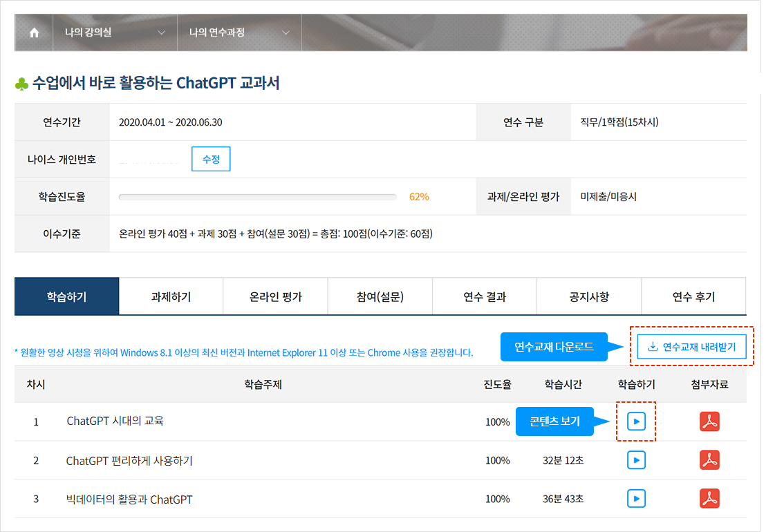Go to the home icon
The image size is (784, 532).
34,32
